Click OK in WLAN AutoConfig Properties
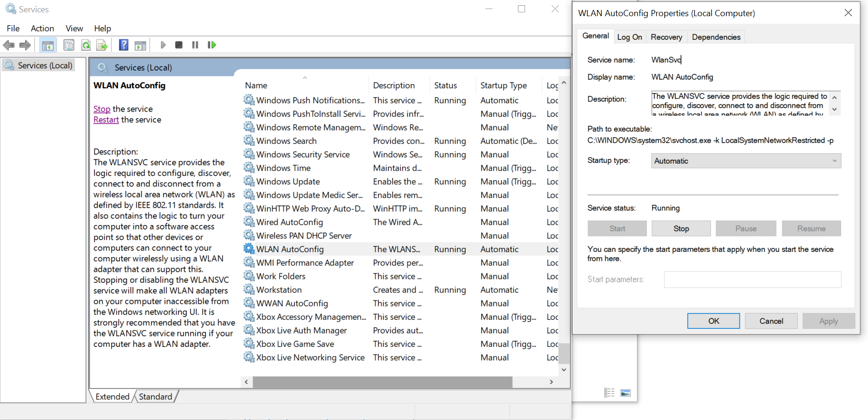The width and height of the screenshot is (868, 420). (713, 321)
